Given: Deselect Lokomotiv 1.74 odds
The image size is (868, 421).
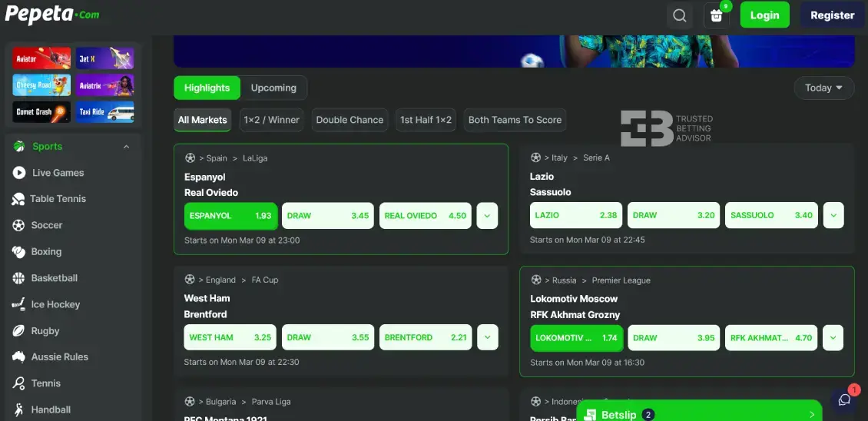Looking at the screenshot, I should pos(576,338).
